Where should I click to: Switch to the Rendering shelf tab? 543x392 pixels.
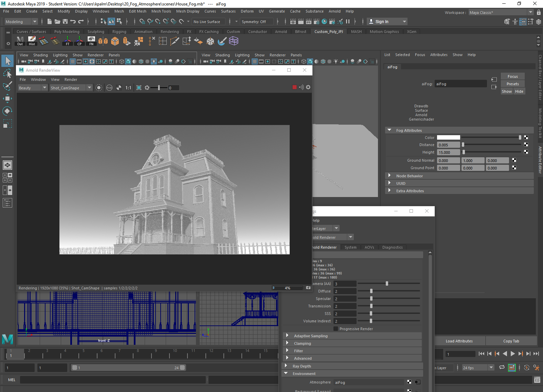click(x=169, y=32)
